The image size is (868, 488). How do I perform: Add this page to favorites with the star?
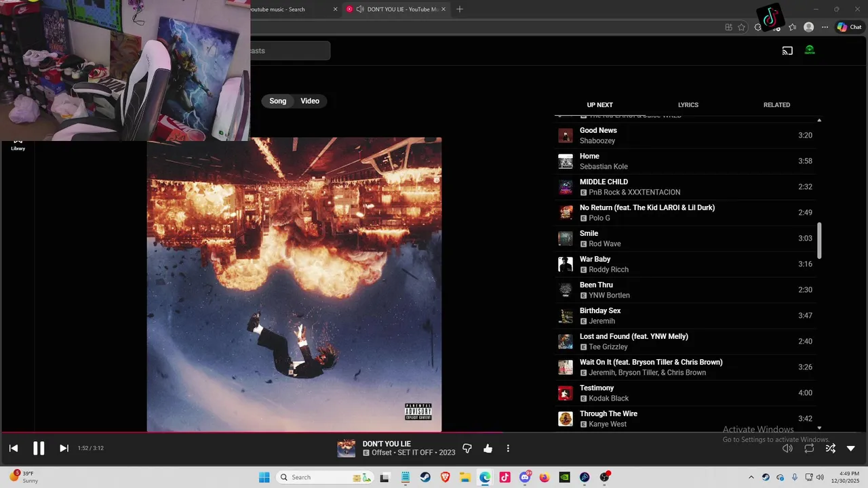[x=741, y=27]
